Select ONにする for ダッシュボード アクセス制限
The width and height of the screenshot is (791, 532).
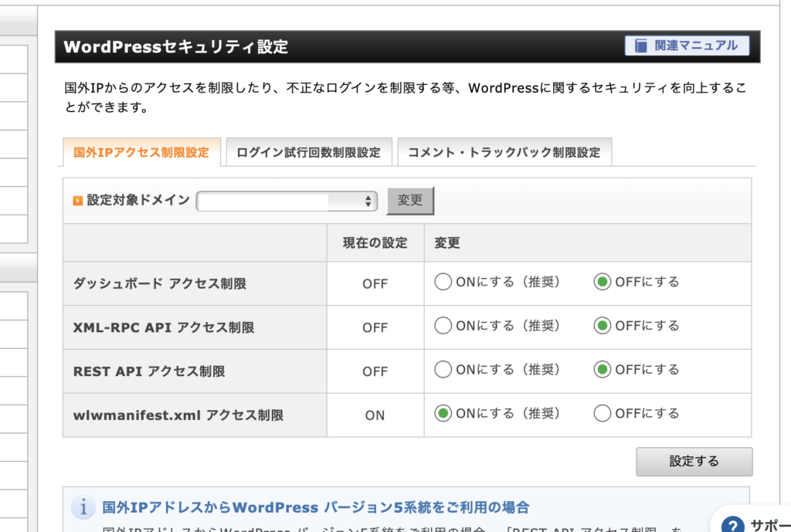pyautogui.click(x=443, y=283)
